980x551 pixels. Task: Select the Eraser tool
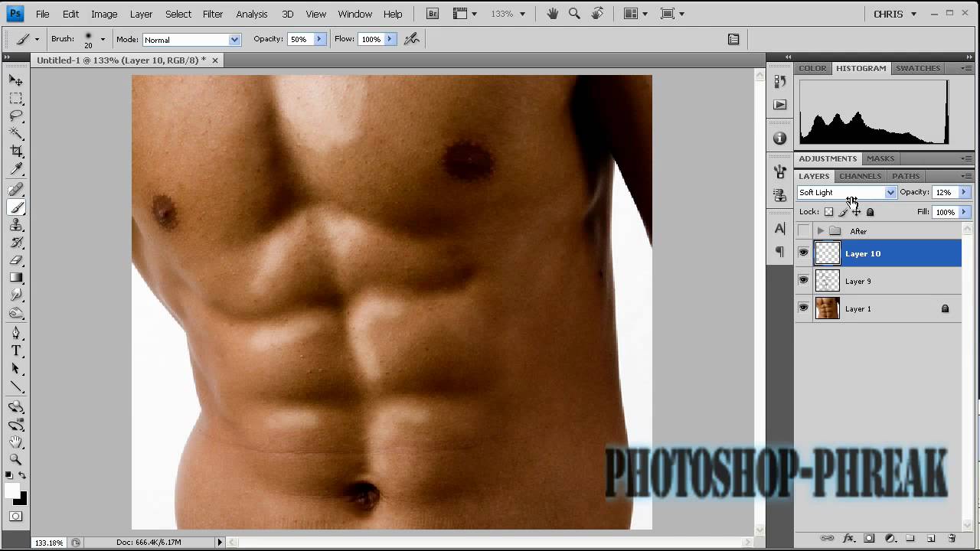(16, 260)
